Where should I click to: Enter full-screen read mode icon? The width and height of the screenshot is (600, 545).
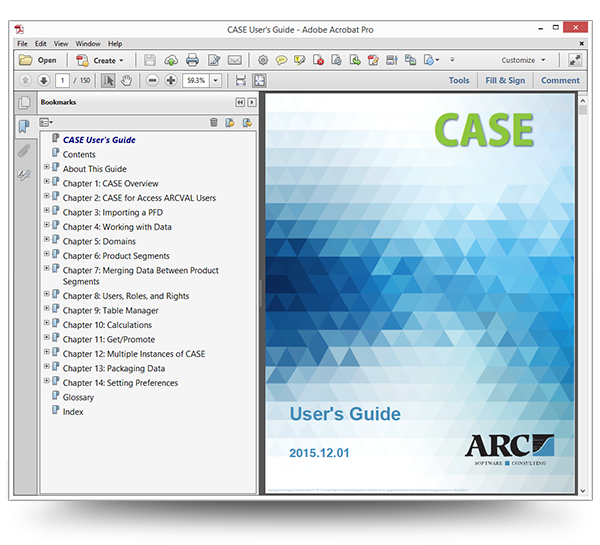coord(575,60)
